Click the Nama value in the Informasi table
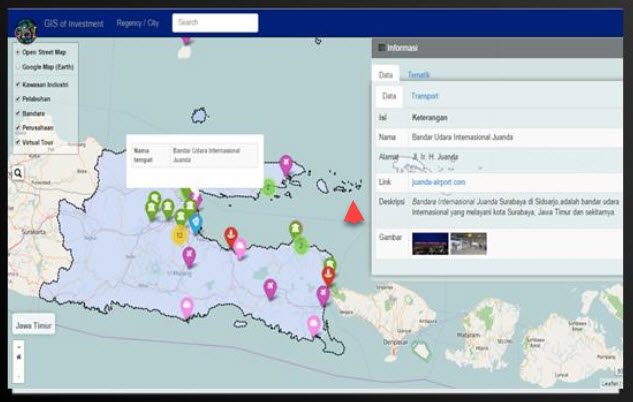This screenshot has width=633, height=402. click(462, 137)
